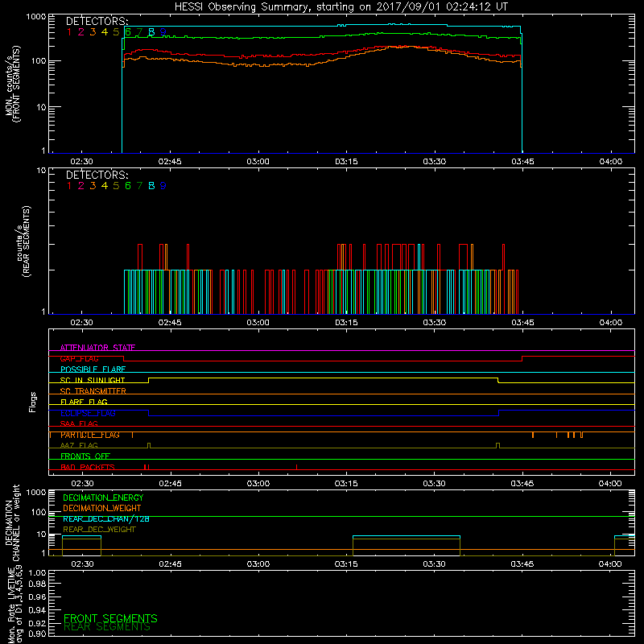Click the REAR SEGMENTS label in livetime plot
This screenshot has height=644, width=644.
pyautogui.click(x=107, y=627)
